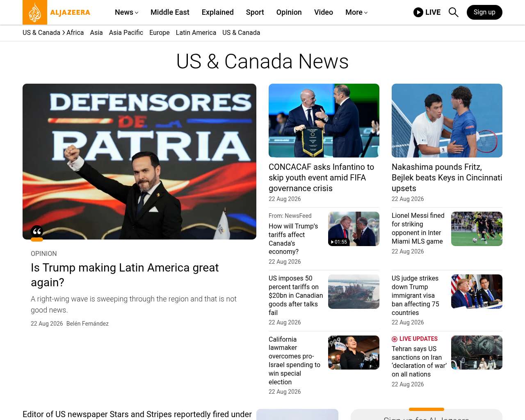The image size is (525, 420).
Task: Open the Statue of Liberty mural thumbnail
Action: tap(477, 352)
